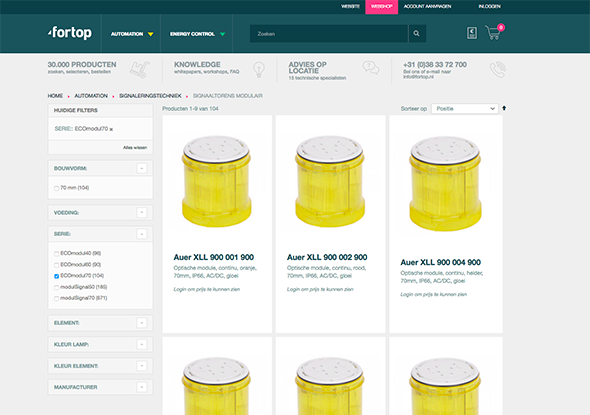
Task: Expand the Kleur Element filter section
Action: (x=141, y=366)
